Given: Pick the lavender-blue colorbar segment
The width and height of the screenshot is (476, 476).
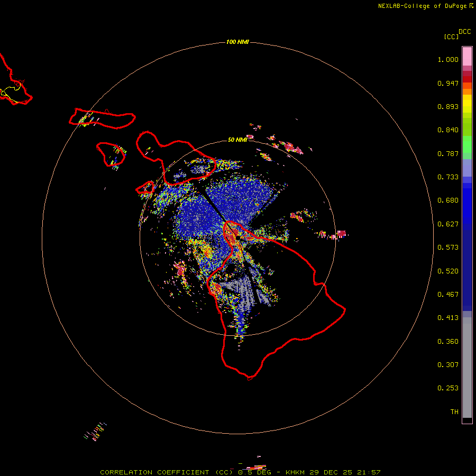Looking at the screenshot, I should point(467,168).
